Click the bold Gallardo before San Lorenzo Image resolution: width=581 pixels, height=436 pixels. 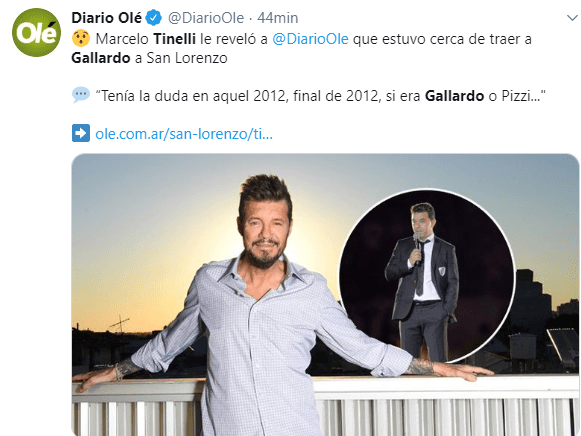click(x=101, y=58)
